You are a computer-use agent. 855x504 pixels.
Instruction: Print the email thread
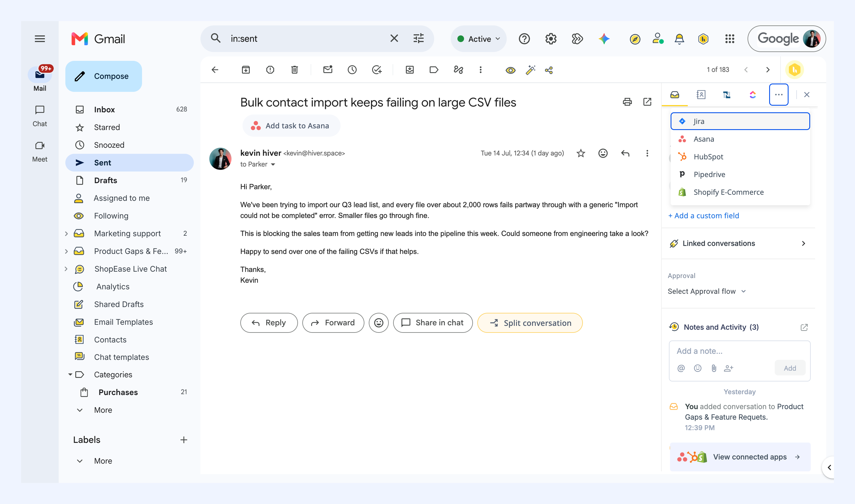627,102
